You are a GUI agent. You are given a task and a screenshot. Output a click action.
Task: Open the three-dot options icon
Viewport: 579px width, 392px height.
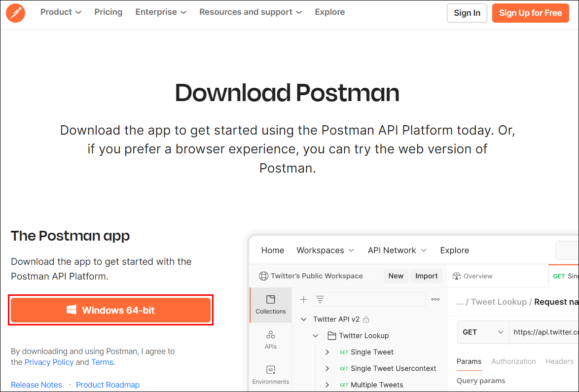coord(435,299)
